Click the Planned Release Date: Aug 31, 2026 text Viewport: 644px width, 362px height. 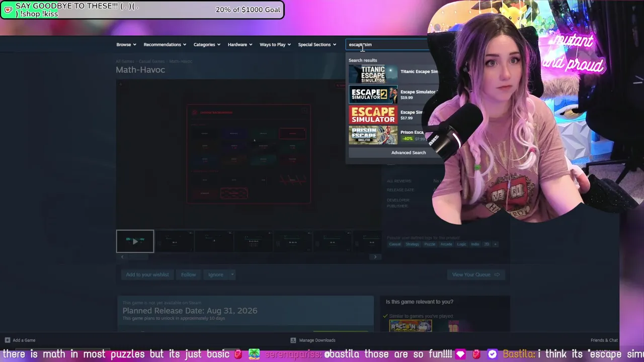(x=190, y=311)
